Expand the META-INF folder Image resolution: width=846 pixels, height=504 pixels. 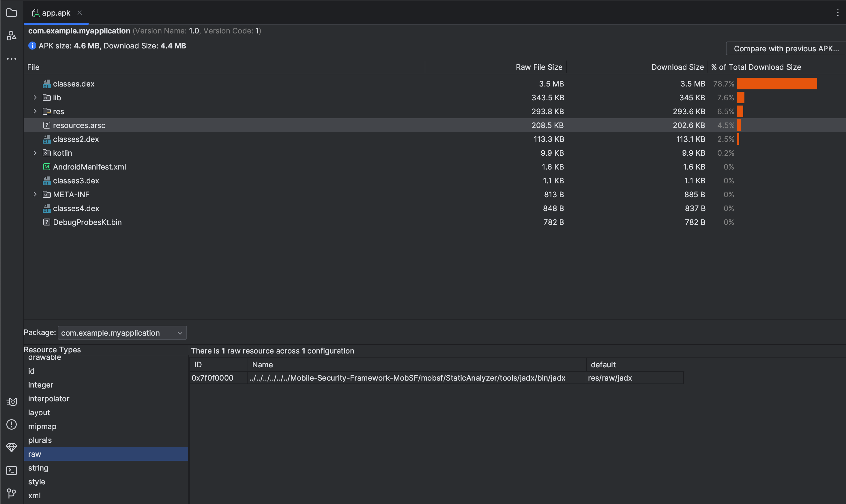point(35,195)
